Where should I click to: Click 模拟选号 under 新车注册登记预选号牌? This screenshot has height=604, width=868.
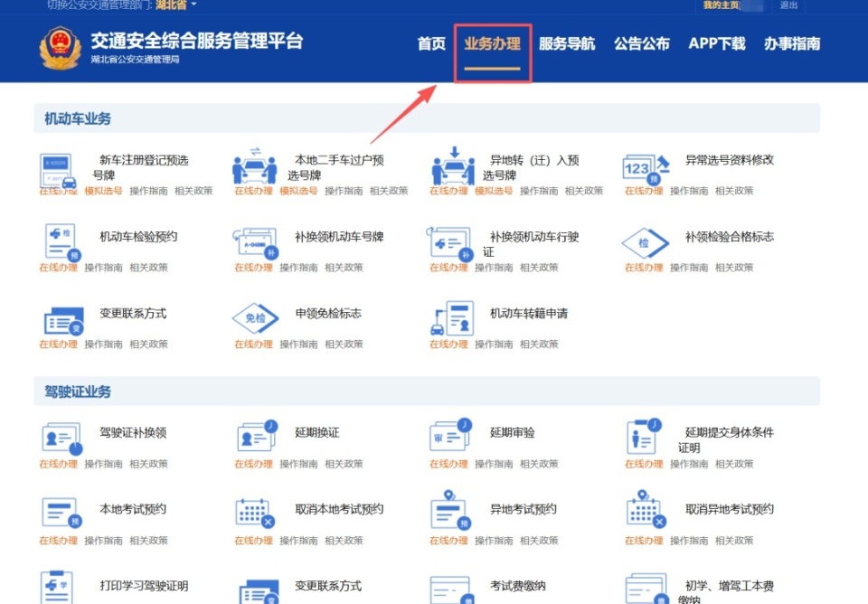pyautogui.click(x=103, y=191)
